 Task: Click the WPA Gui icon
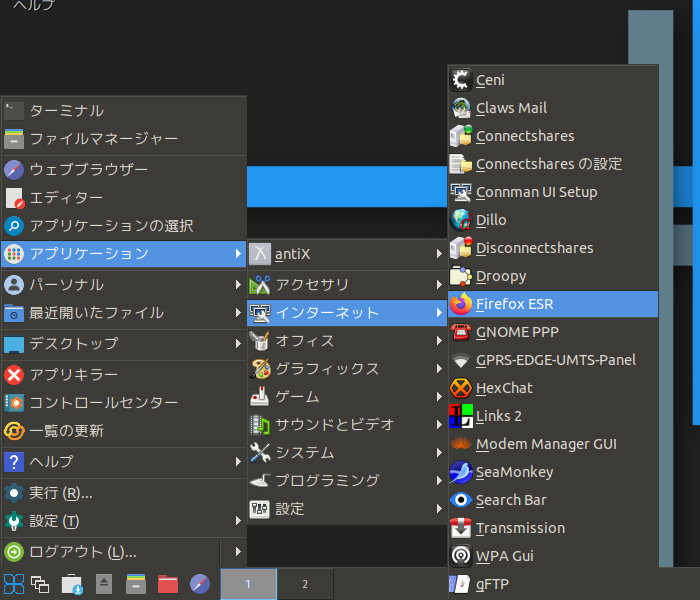pos(460,556)
